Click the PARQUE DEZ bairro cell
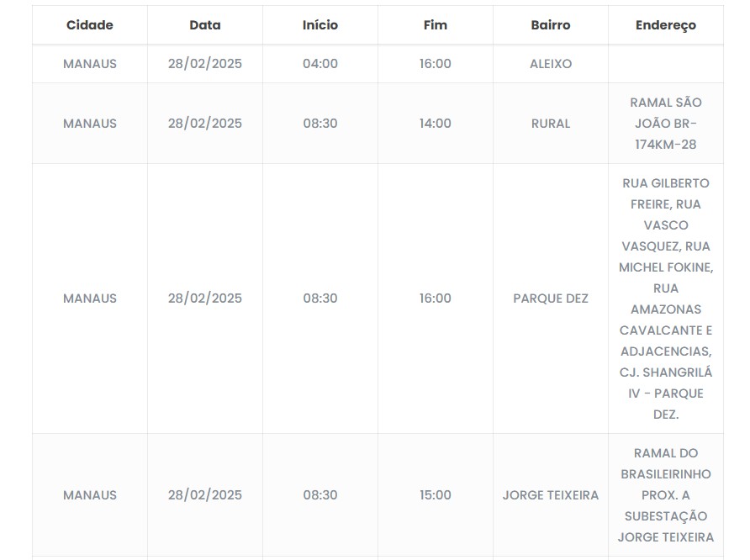Image resolution: width=750 pixels, height=560 pixels. point(551,298)
